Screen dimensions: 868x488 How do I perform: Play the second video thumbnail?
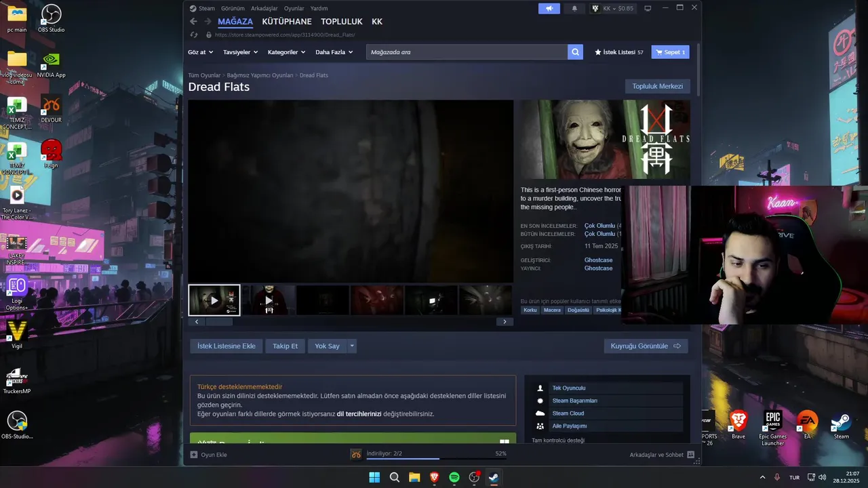[x=269, y=300]
